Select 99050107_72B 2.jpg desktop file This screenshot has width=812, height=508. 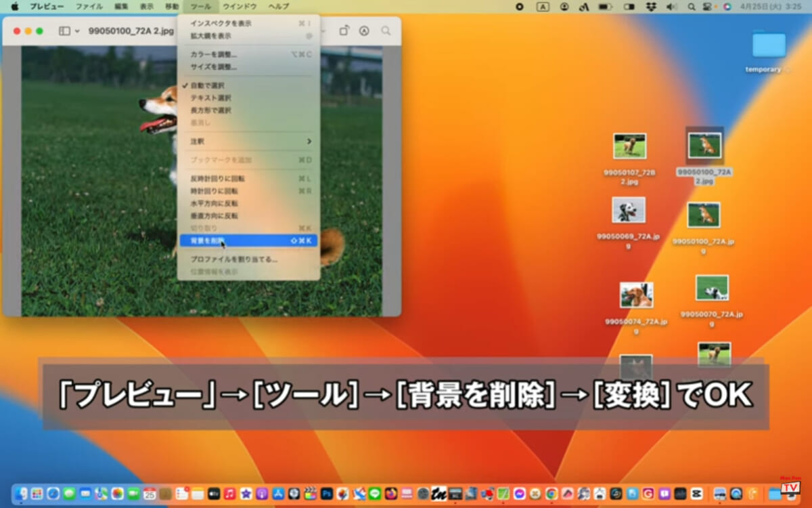point(629,146)
